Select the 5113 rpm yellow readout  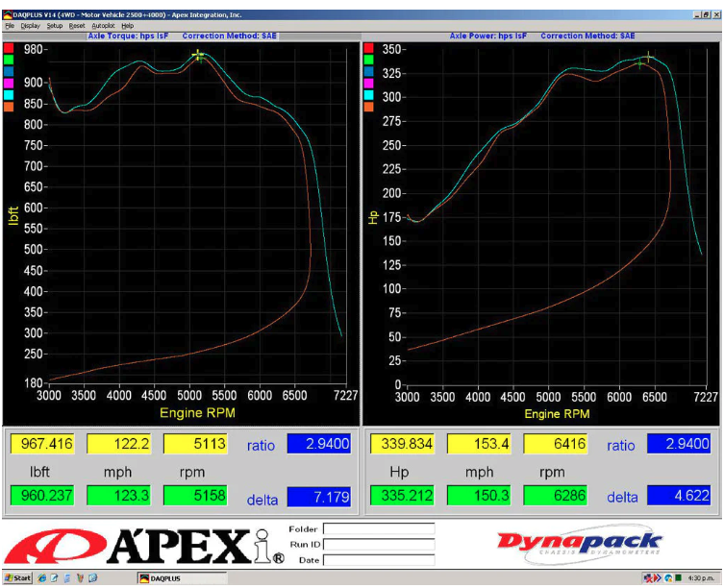(x=195, y=444)
